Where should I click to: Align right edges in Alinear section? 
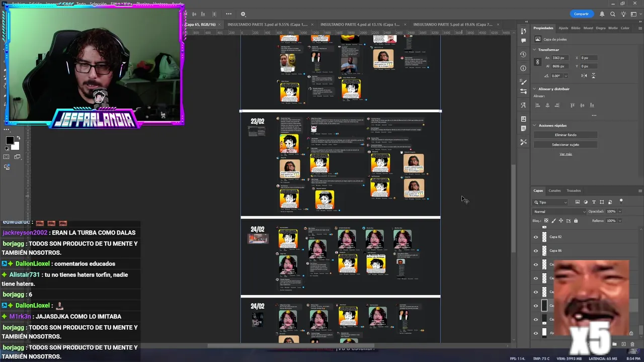point(557,105)
